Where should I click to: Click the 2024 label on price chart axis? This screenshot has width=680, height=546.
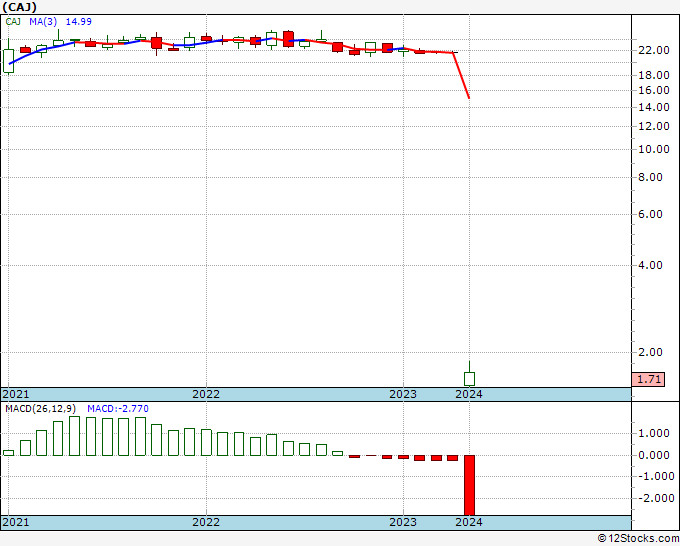469,394
